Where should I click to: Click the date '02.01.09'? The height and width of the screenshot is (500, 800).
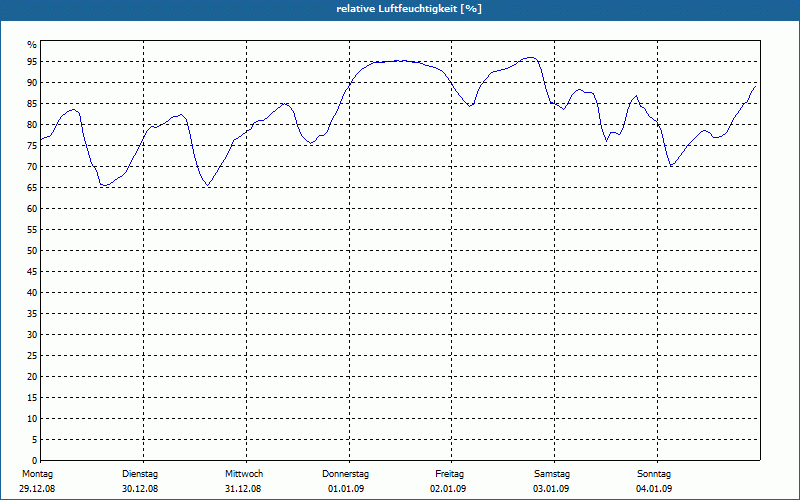448,489
